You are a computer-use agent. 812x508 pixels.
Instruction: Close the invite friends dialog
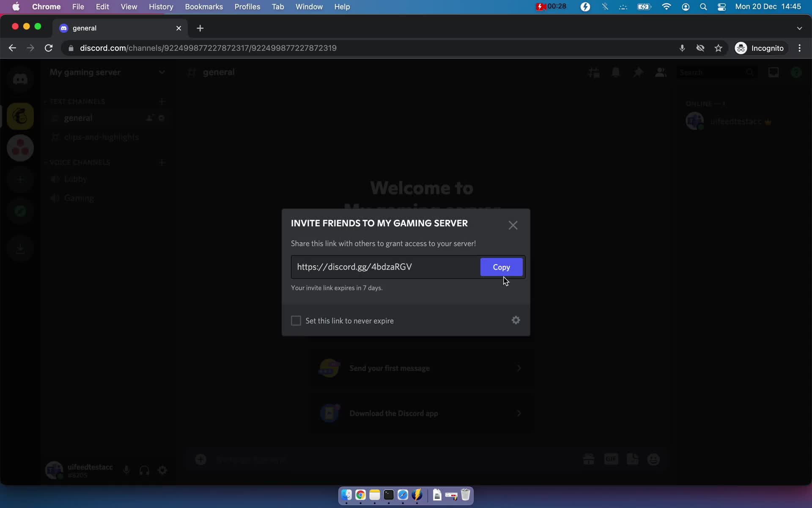point(513,225)
